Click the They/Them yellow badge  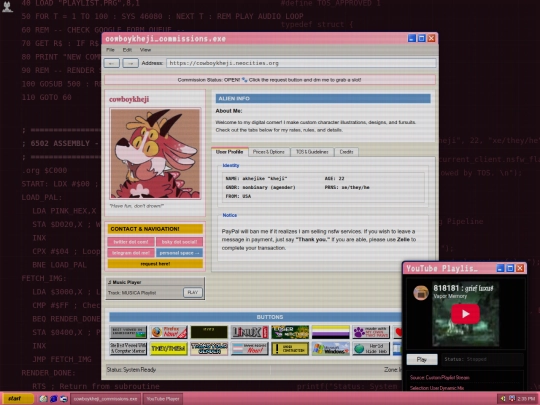(169, 349)
